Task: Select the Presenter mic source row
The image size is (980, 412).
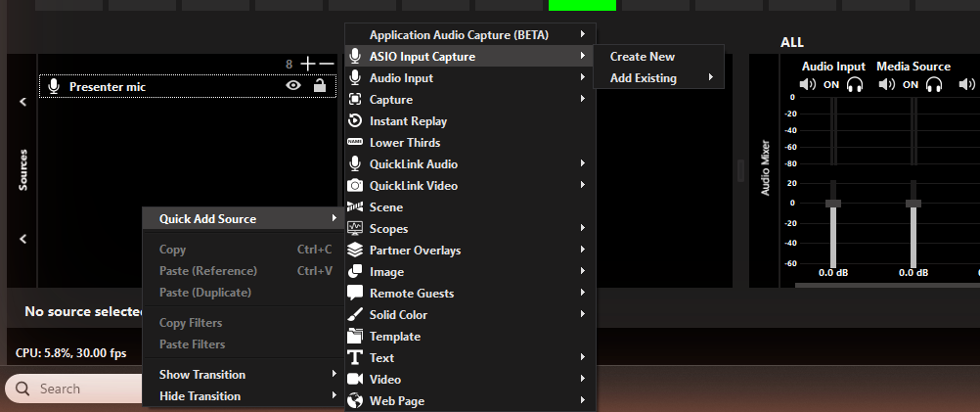Action: click(188, 86)
